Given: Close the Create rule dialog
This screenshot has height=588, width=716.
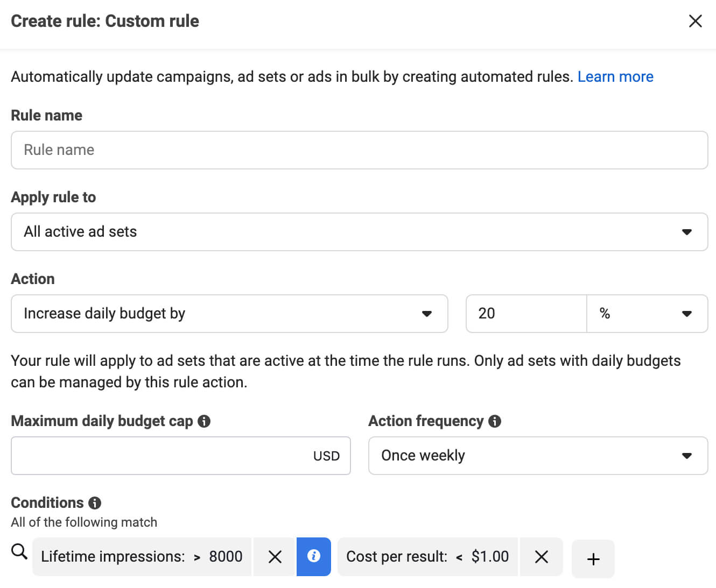Looking at the screenshot, I should click(696, 21).
